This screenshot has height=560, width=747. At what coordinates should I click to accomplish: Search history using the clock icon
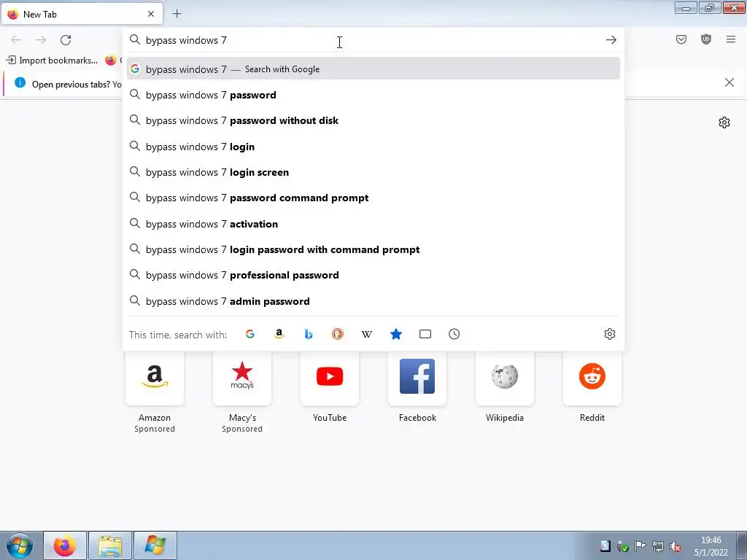(x=454, y=334)
